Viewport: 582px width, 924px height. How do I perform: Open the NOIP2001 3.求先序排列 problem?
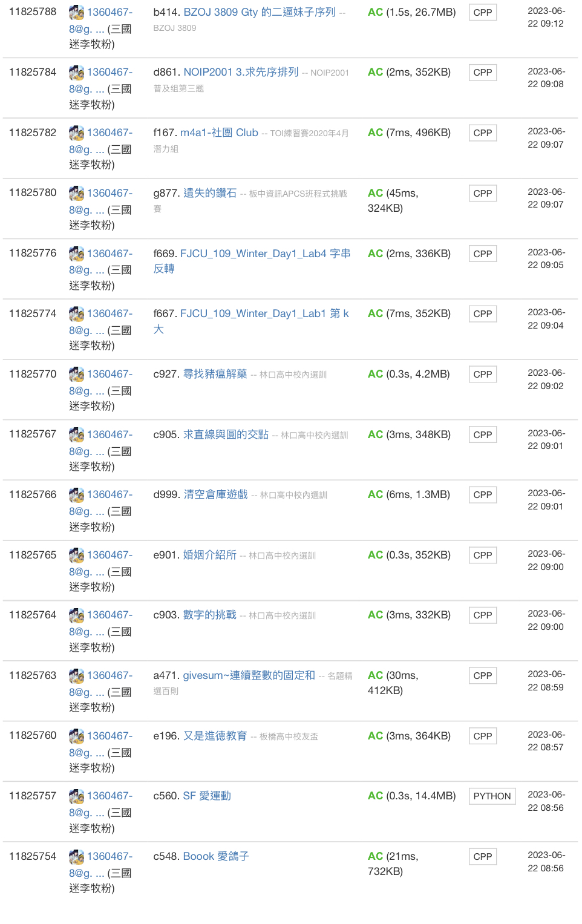241,72
